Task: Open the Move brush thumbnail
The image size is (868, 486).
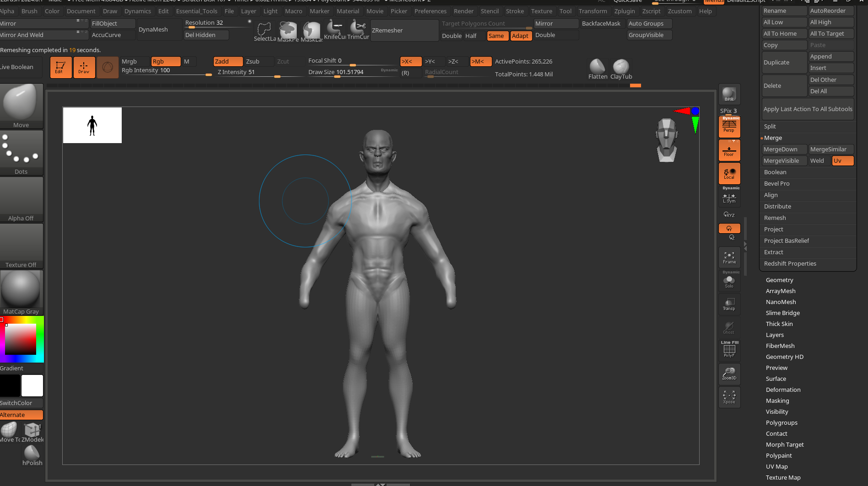Action: tap(21, 106)
